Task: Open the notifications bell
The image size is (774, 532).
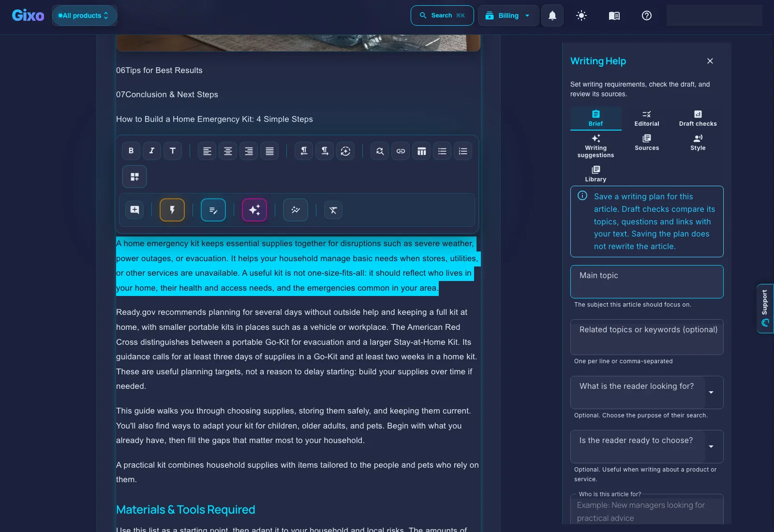Action: (552, 15)
